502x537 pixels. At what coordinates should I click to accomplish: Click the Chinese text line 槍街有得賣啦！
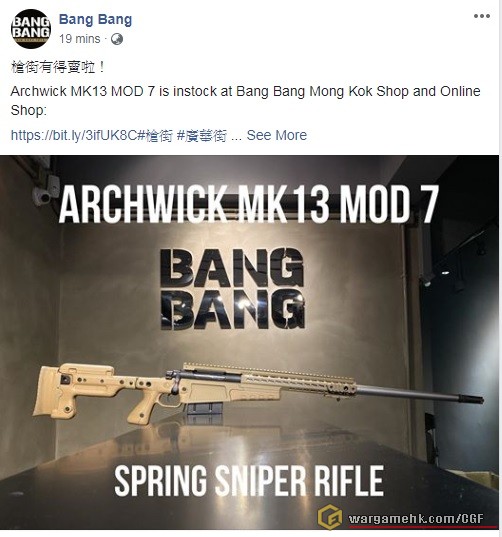point(58,68)
